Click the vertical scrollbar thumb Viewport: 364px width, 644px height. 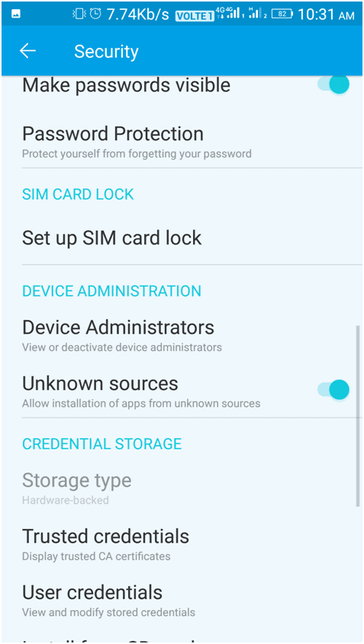coord(357,415)
